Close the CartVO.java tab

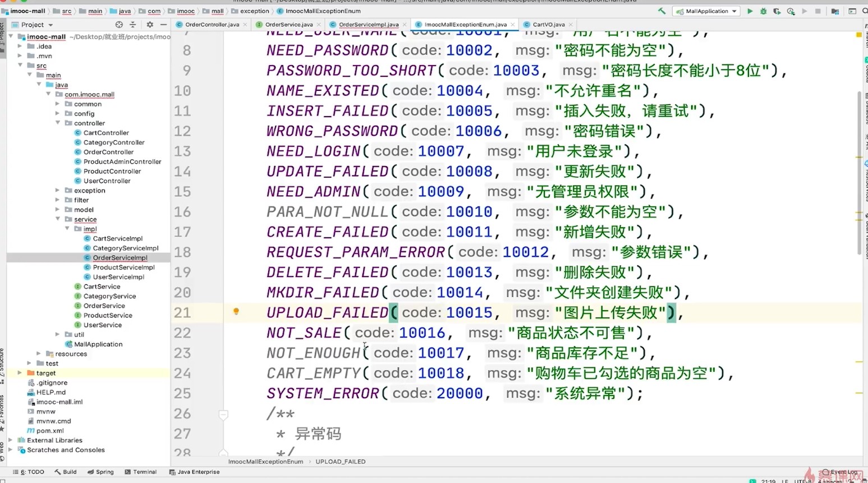click(571, 25)
